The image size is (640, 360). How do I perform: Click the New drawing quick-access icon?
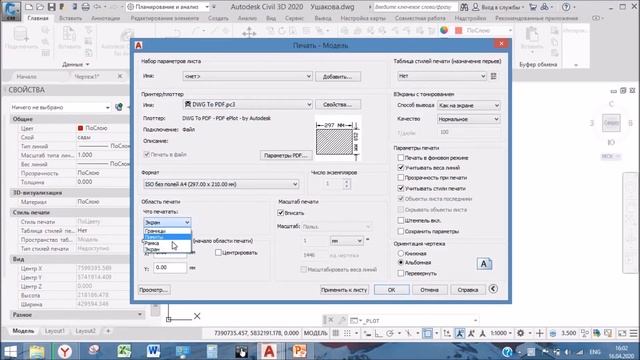tap(29, 7)
